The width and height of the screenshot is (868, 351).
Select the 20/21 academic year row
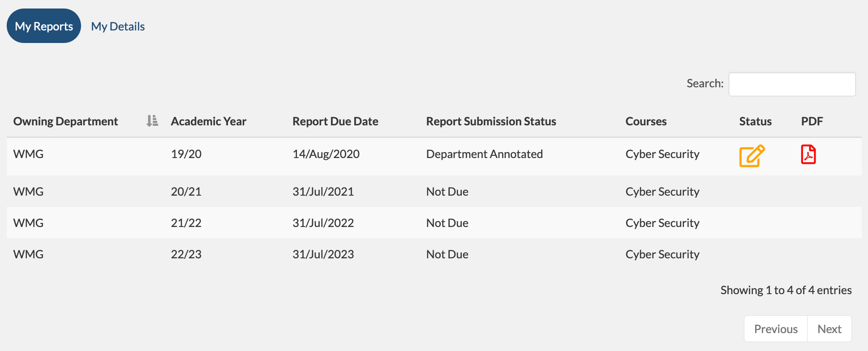186,192
